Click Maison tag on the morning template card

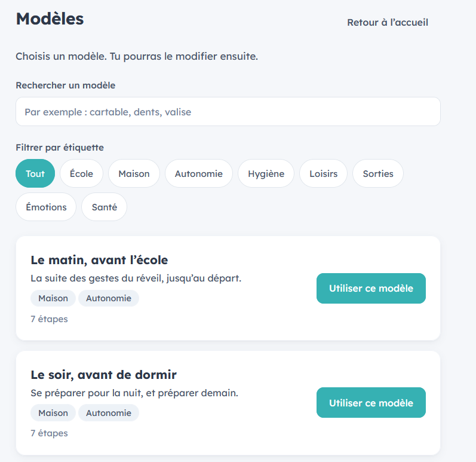click(53, 298)
